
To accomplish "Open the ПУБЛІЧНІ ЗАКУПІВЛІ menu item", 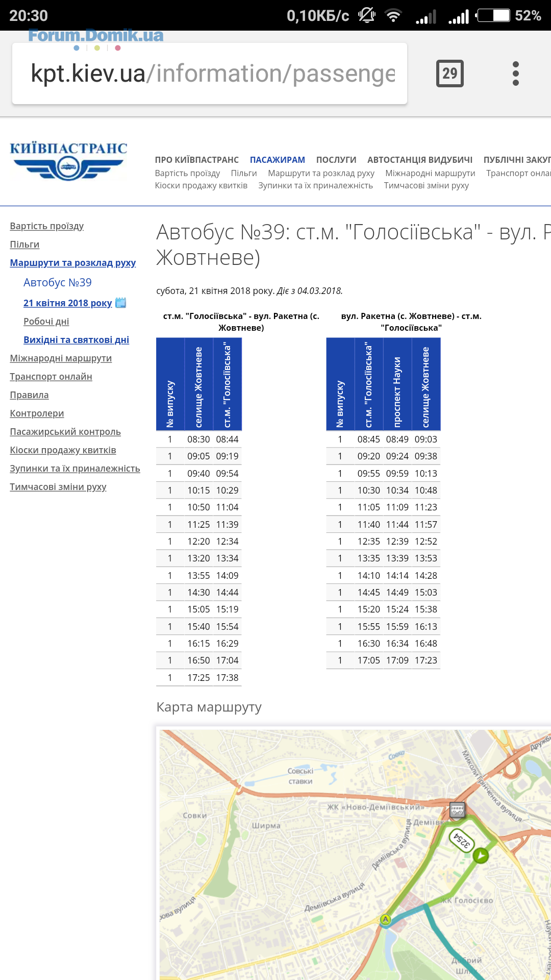I will point(517,160).
